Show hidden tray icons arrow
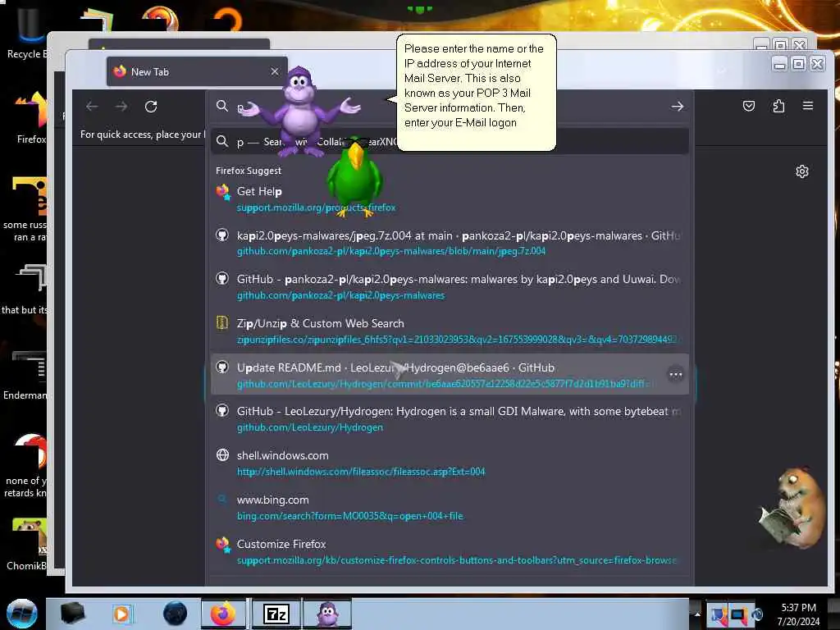840x630 pixels. (x=697, y=614)
